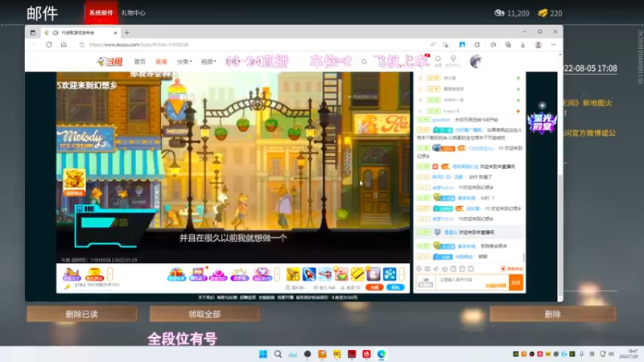
Task: Send the golden horse gift
Action: coord(293,274)
